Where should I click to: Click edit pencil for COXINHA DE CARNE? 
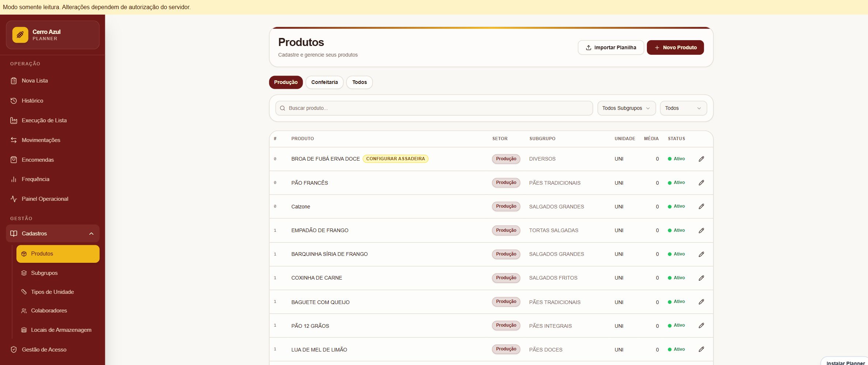click(x=701, y=278)
